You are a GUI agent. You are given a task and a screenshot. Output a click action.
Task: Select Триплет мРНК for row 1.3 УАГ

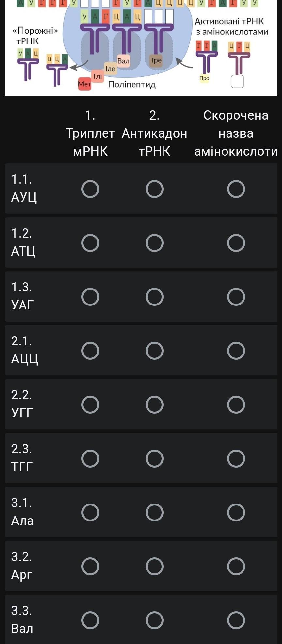coord(90,297)
